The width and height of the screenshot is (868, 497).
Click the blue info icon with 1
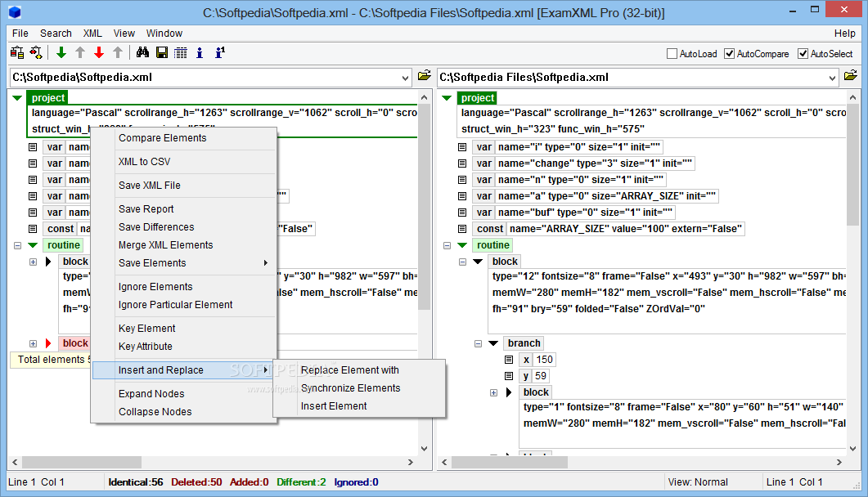[x=220, y=52]
